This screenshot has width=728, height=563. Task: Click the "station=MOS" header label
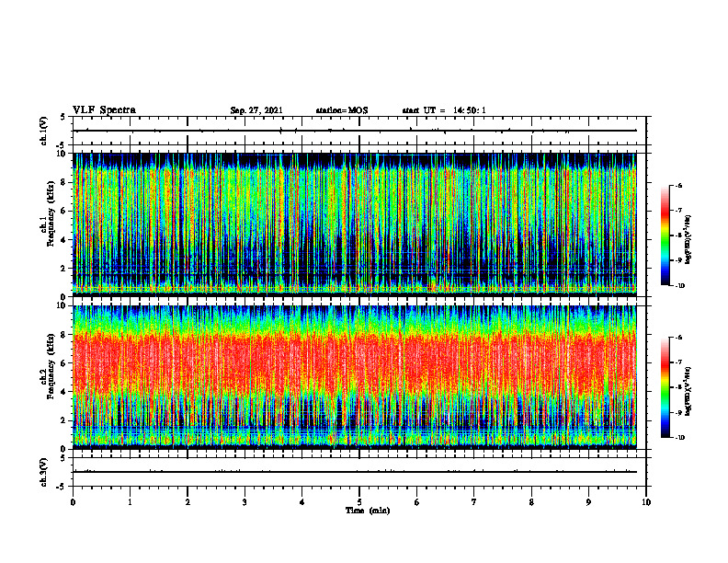[x=342, y=110]
